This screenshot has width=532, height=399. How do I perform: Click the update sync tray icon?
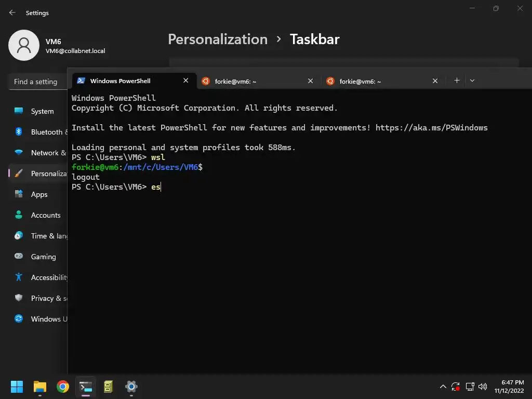click(455, 387)
